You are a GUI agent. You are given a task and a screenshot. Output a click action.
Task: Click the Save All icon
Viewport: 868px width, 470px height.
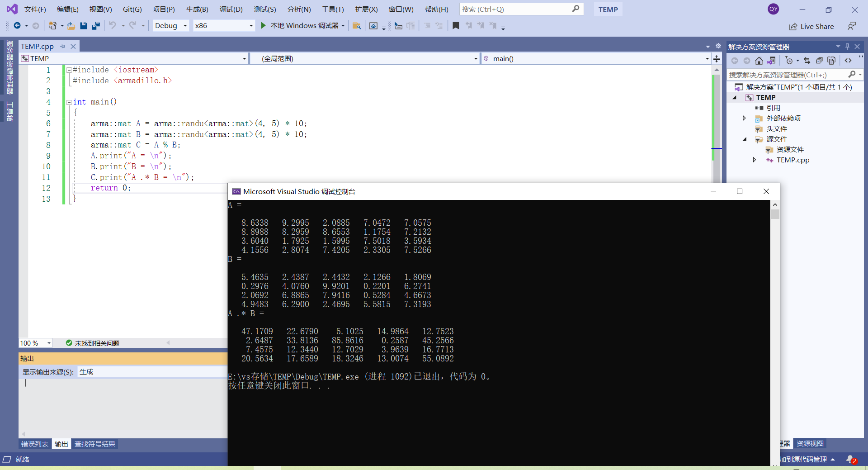[96, 26]
